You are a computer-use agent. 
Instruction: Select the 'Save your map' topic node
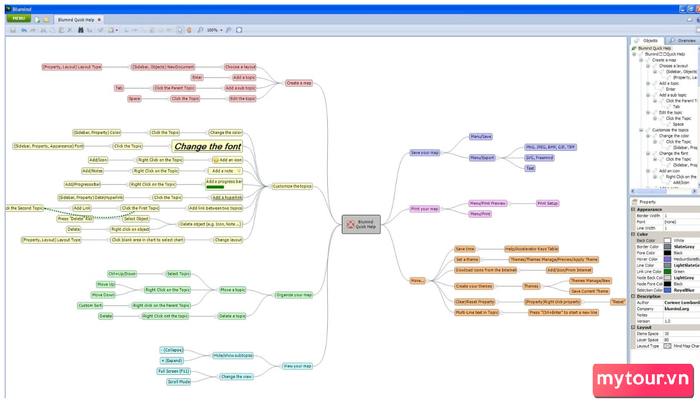(x=425, y=153)
